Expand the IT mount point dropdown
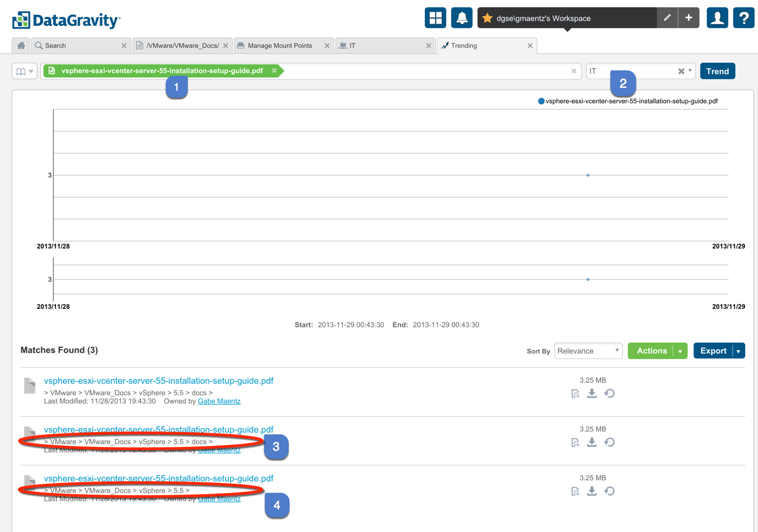 tap(690, 71)
